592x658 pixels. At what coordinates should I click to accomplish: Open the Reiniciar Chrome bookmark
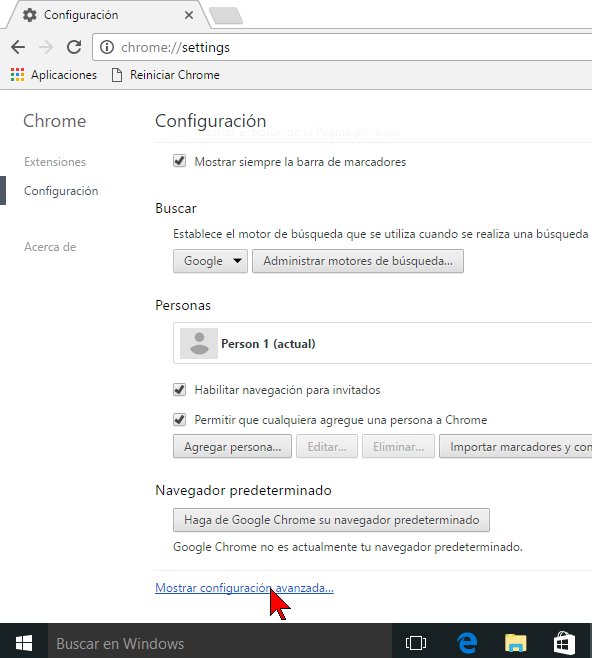[x=166, y=75]
